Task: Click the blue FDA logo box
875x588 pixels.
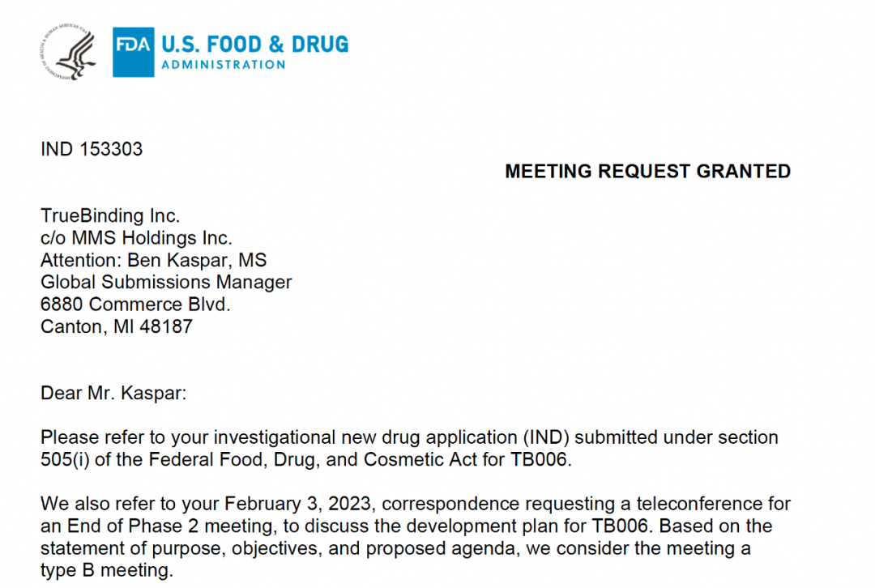Action: tap(132, 53)
